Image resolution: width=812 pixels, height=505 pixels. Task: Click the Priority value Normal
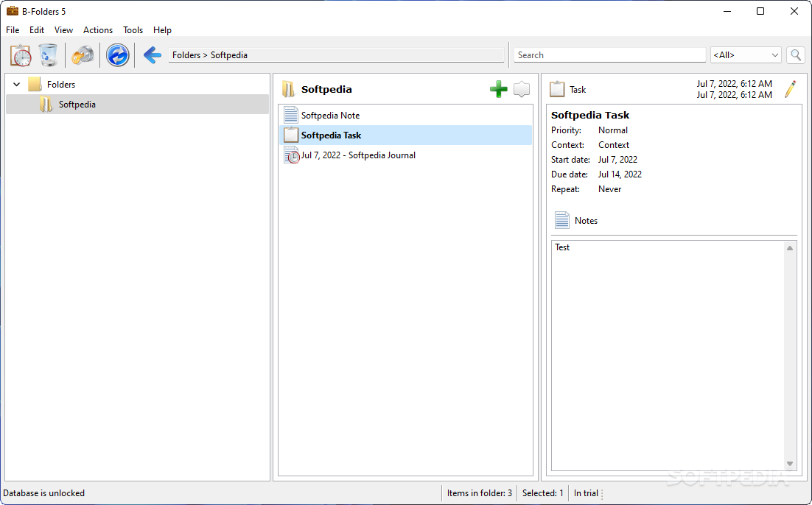pyautogui.click(x=613, y=130)
